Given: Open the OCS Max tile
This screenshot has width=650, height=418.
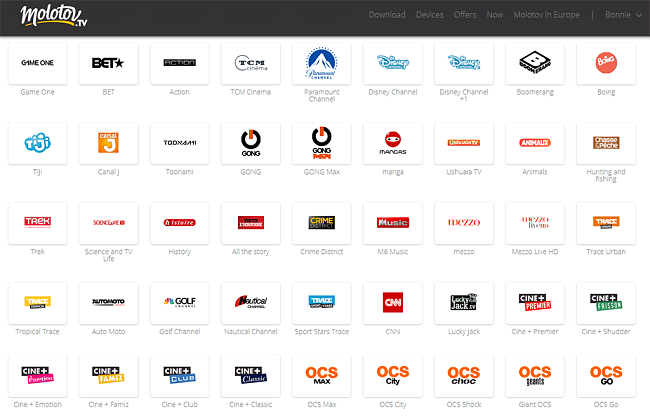Looking at the screenshot, I should (x=322, y=376).
